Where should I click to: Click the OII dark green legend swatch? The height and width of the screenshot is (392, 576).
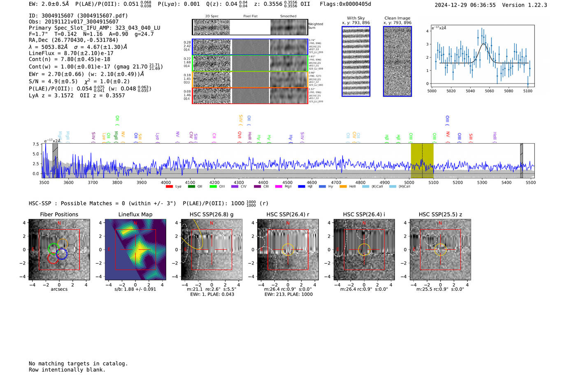[191, 186]
